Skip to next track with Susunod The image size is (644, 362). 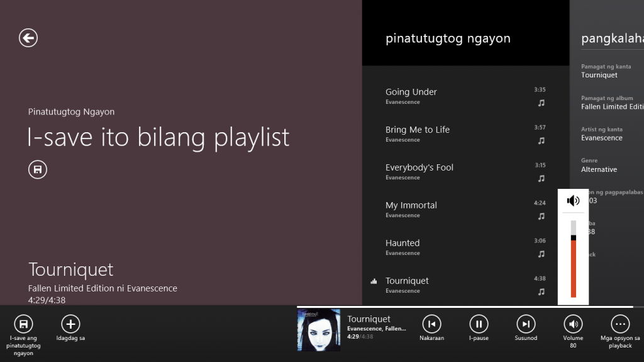526,324
